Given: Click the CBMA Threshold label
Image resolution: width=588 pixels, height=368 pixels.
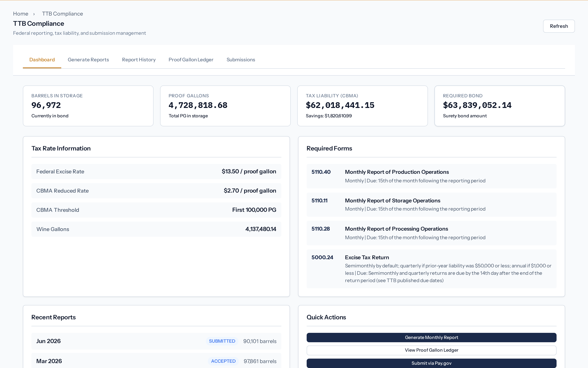Looking at the screenshot, I should click(58, 210).
